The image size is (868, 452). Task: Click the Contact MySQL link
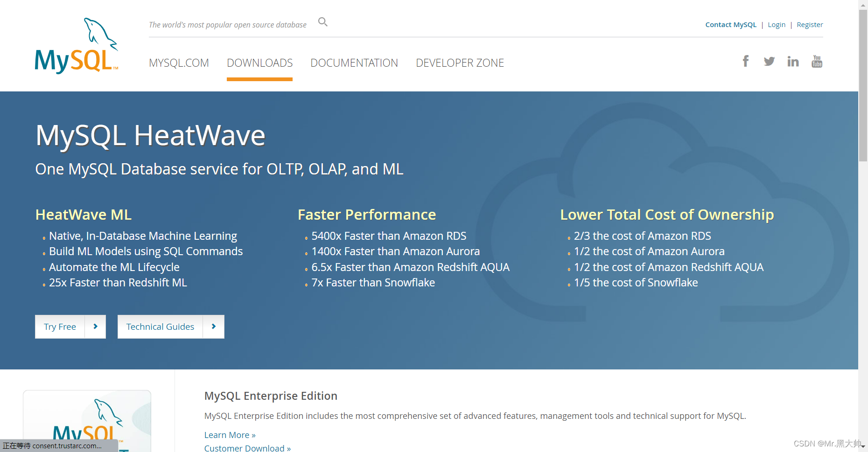tap(731, 25)
